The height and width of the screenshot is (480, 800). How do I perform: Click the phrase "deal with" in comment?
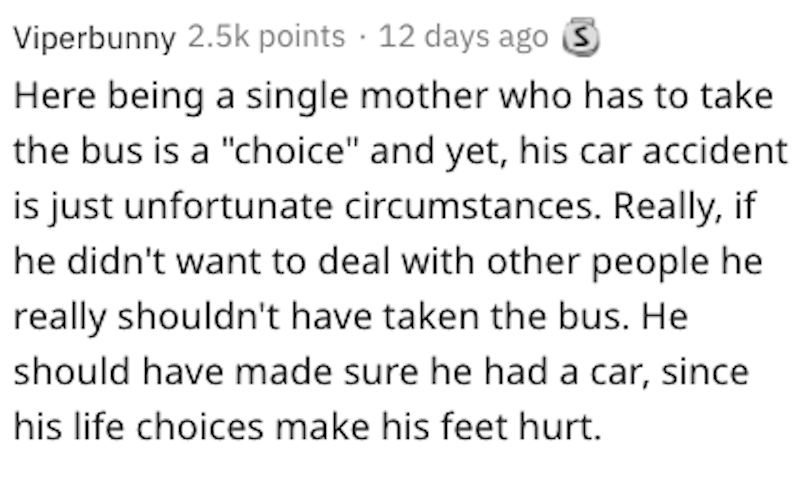(x=396, y=261)
